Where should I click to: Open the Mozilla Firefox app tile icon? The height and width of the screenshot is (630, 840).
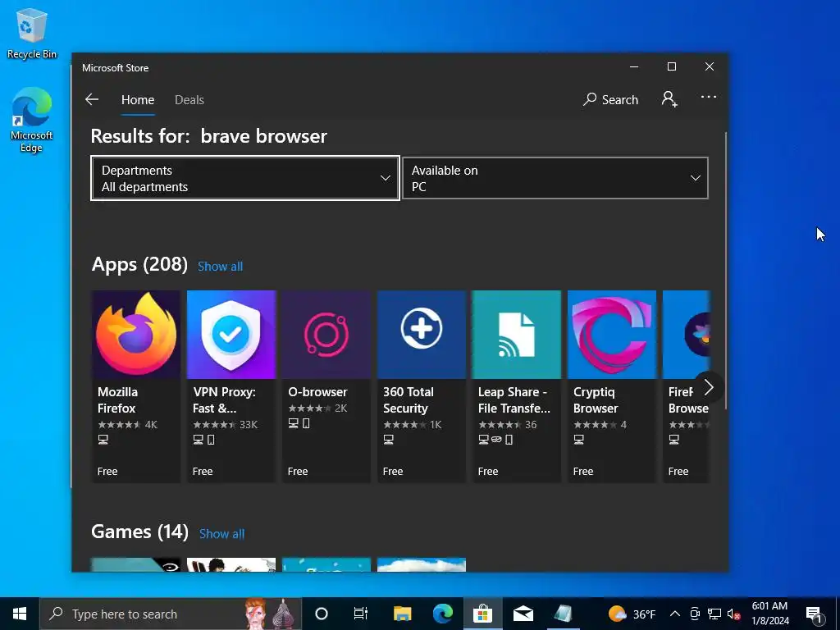point(136,335)
